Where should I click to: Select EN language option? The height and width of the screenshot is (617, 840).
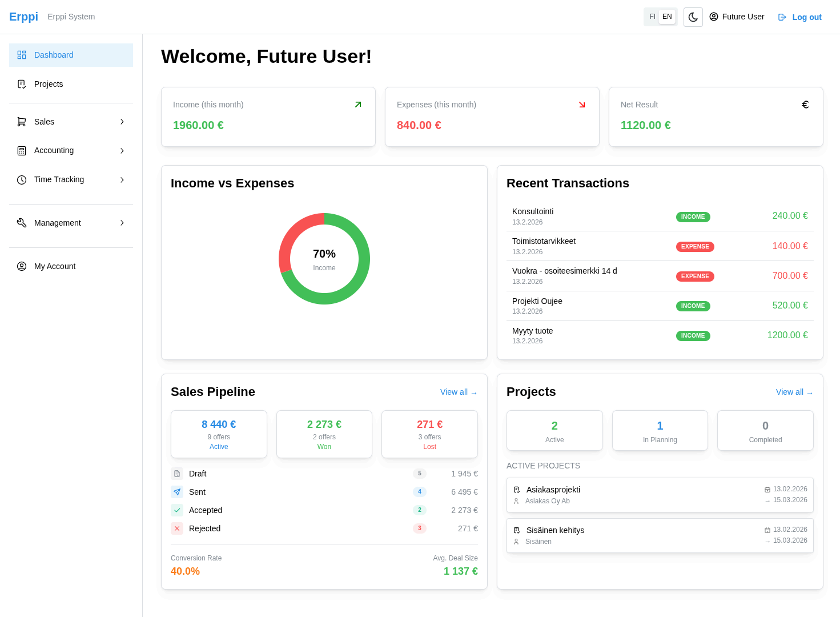tap(667, 17)
